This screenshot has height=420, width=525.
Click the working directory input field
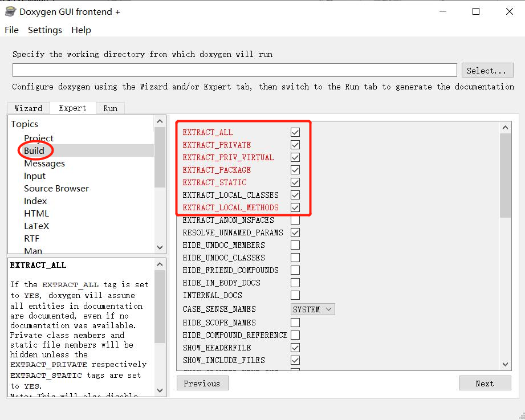(235, 70)
